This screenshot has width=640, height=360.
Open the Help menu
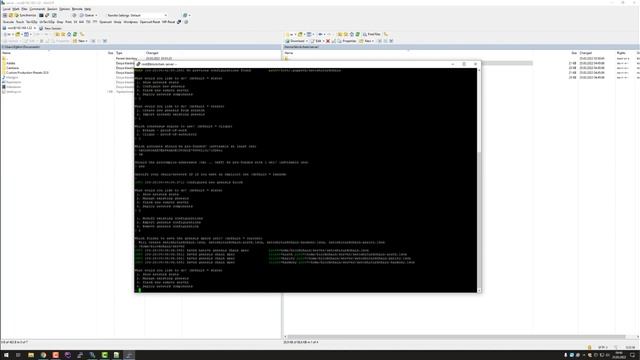tap(88, 9)
